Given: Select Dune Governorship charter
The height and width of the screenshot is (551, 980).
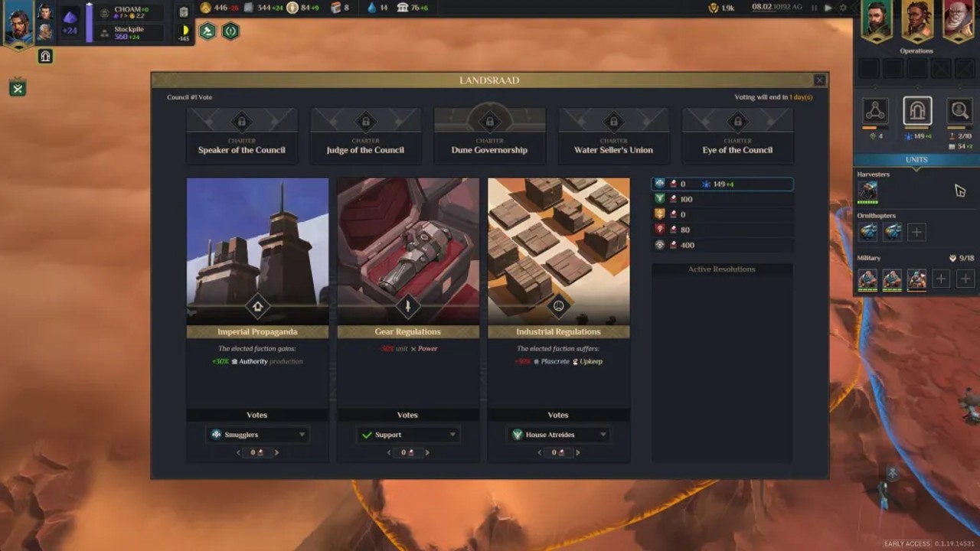Looking at the screenshot, I should click(x=490, y=135).
